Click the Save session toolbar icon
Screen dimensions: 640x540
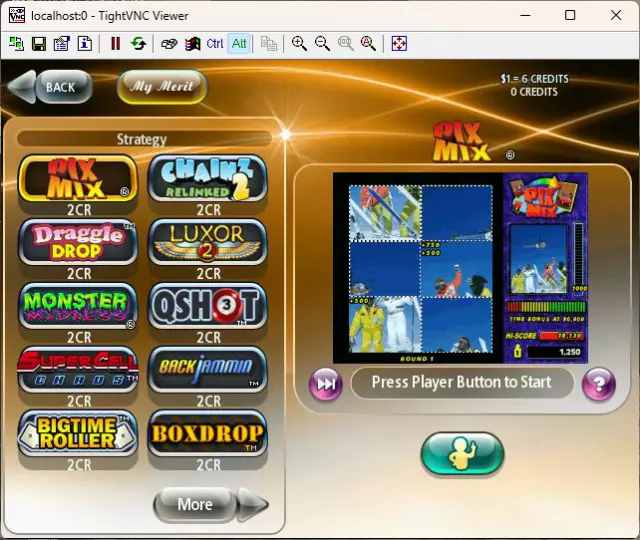tap(39, 43)
